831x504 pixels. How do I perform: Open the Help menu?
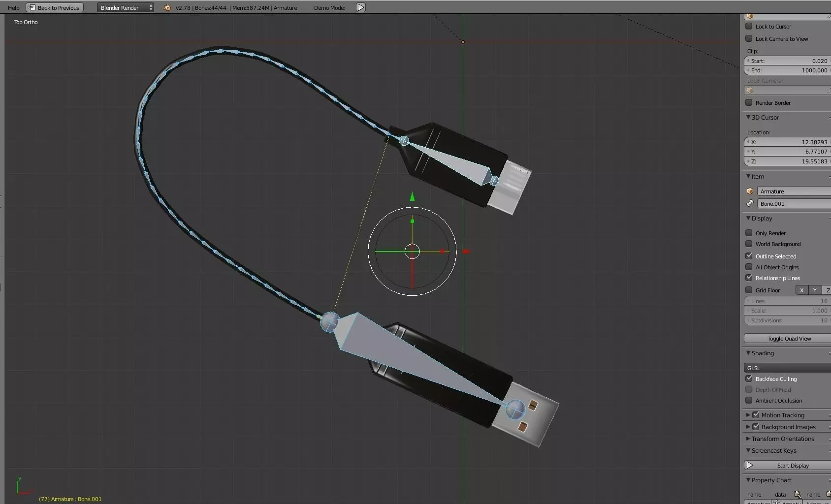tap(14, 7)
